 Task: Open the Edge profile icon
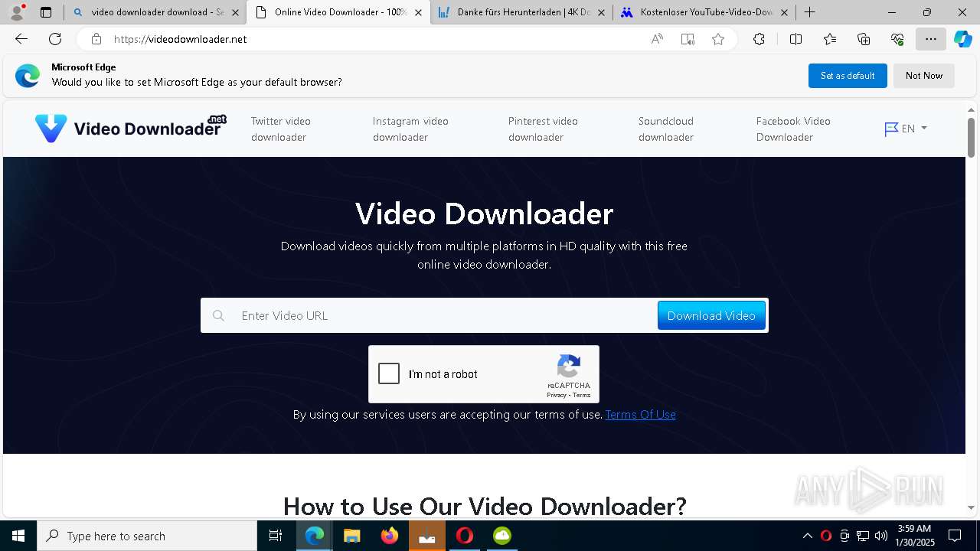tap(17, 12)
